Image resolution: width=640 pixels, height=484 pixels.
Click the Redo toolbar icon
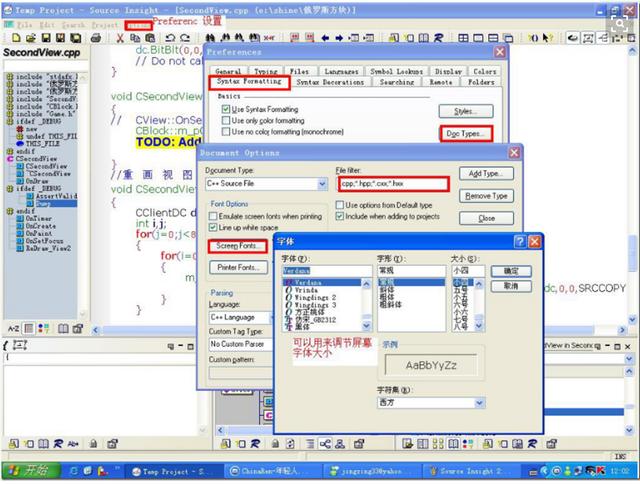click(185, 38)
